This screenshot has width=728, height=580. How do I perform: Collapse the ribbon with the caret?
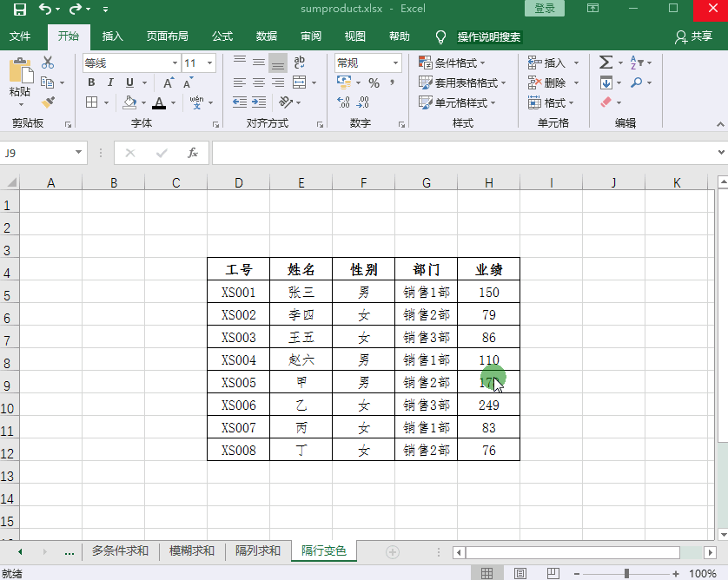pyautogui.click(x=720, y=124)
